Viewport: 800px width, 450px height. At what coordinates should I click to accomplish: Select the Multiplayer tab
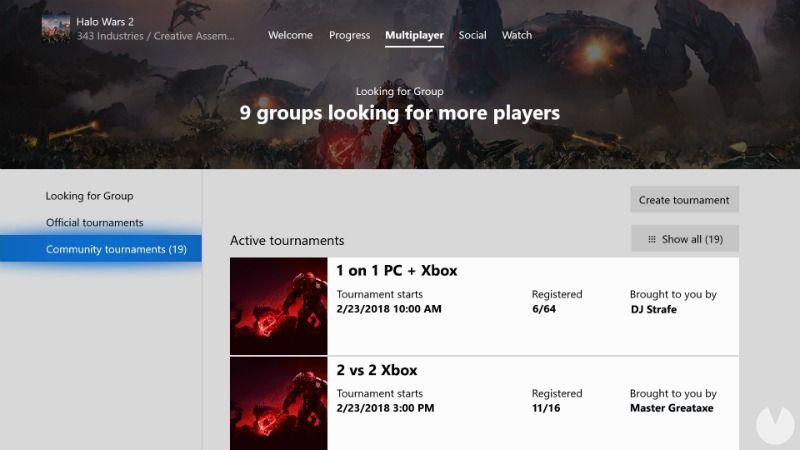point(414,35)
